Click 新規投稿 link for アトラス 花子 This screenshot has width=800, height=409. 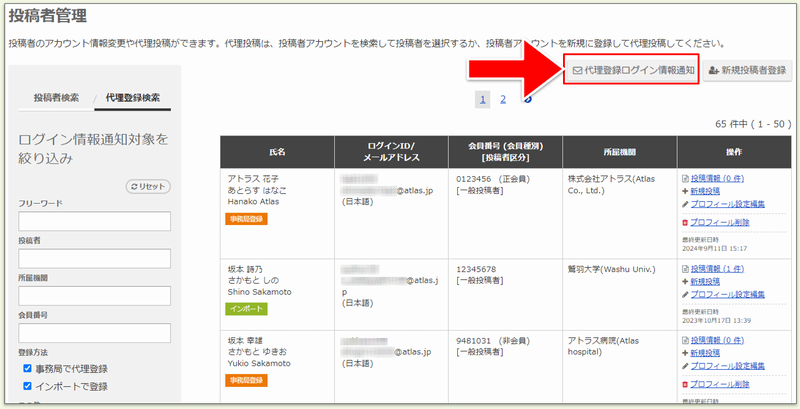click(705, 191)
